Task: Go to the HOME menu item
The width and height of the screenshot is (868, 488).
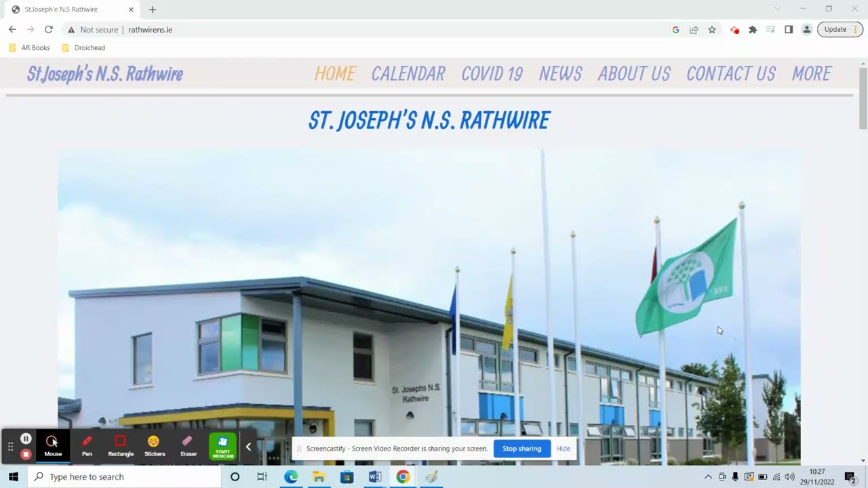Action: (x=335, y=74)
